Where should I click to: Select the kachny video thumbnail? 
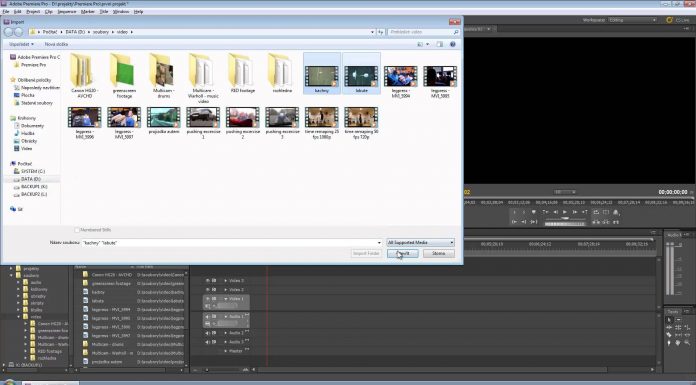(322, 74)
